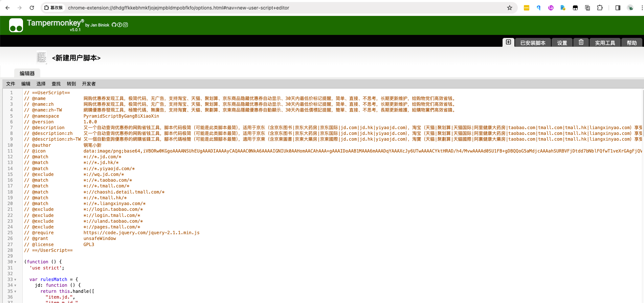Click the '*://login.taobao.com/*' exclude pattern

(113, 209)
